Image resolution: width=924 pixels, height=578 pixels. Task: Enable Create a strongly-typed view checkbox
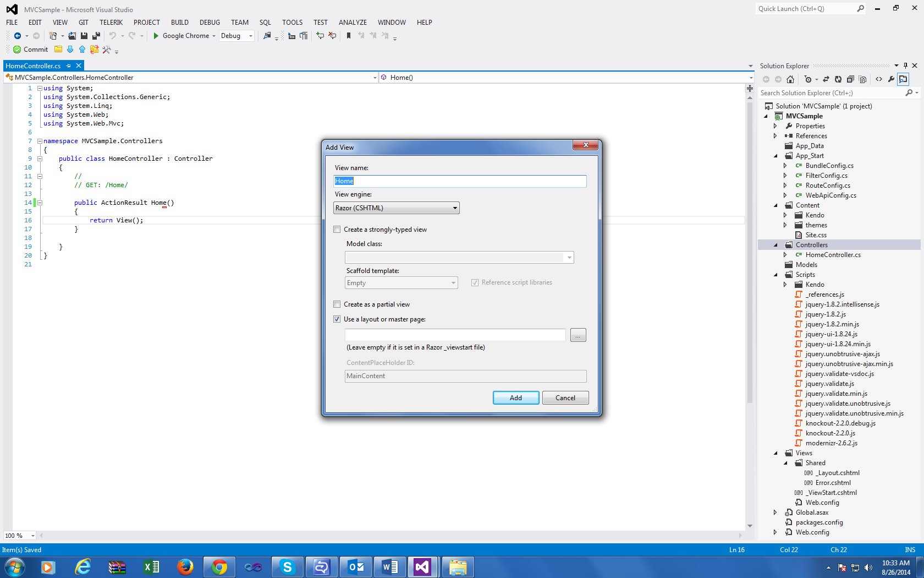(337, 230)
